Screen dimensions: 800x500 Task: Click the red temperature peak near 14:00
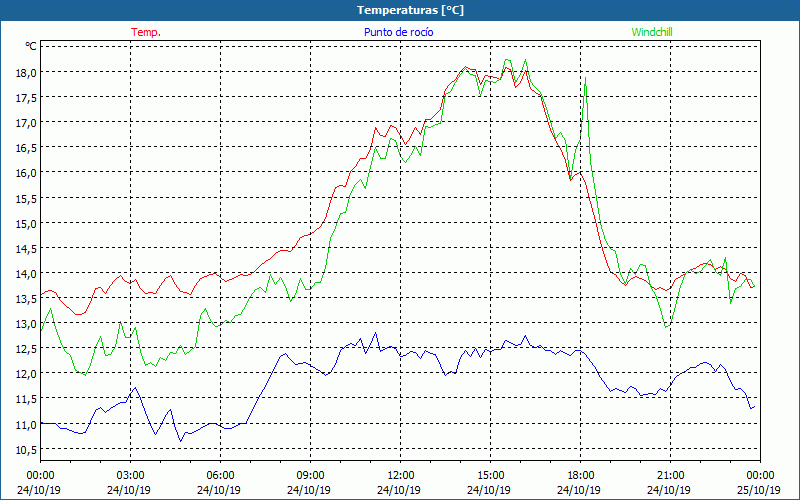point(465,67)
